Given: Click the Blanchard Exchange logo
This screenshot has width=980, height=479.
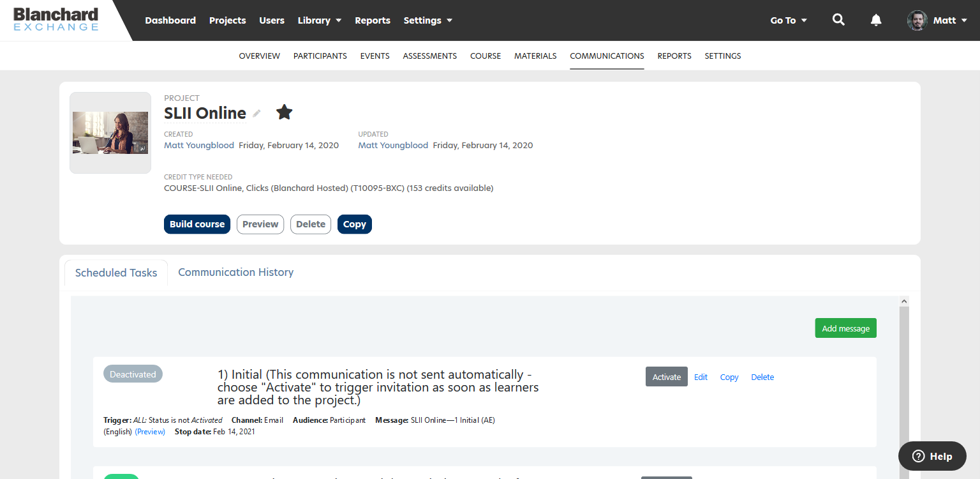Looking at the screenshot, I should (x=56, y=20).
